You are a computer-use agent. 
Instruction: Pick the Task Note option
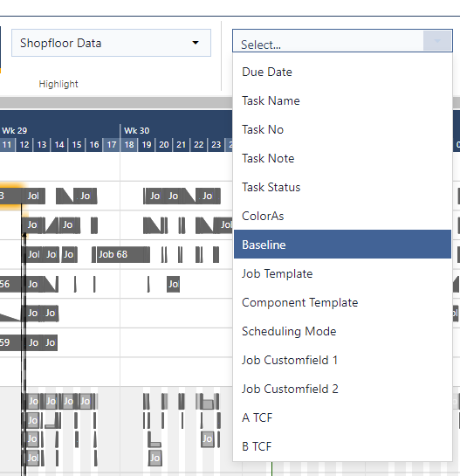pos(342,158)
